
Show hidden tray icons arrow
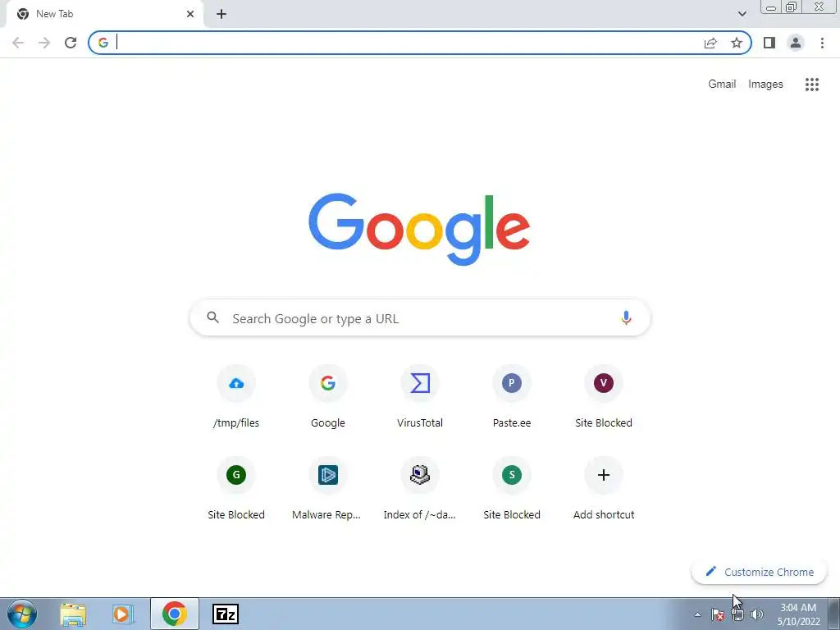pyautogui.click(x=697, y=614)
